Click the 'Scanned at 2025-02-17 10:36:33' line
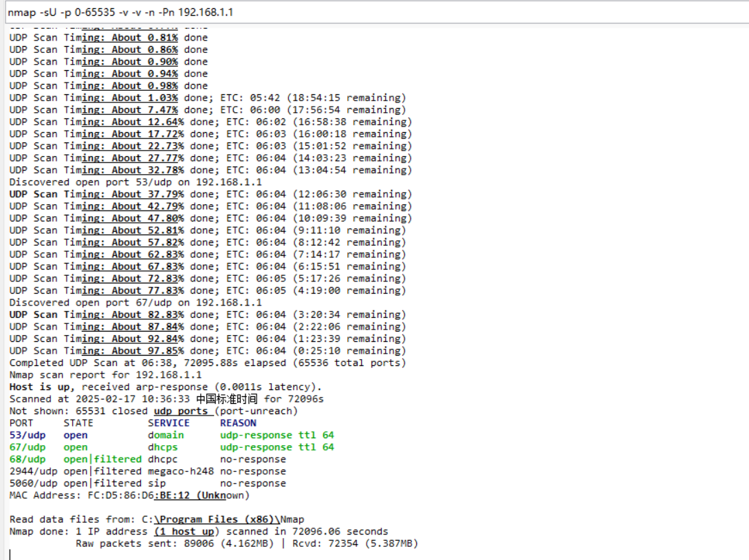 (x=166, y=398)
